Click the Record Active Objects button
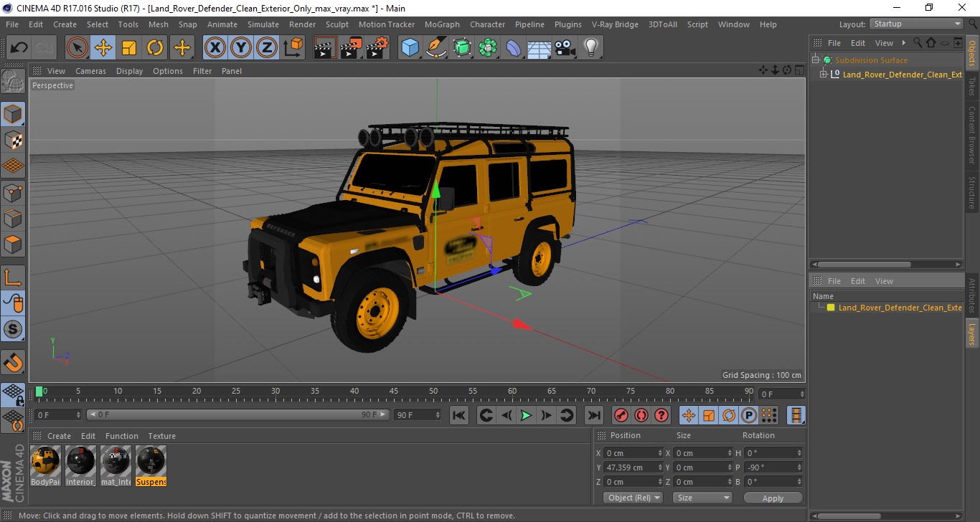This screenshot has height=522, width=980. (x=621, y=415)
